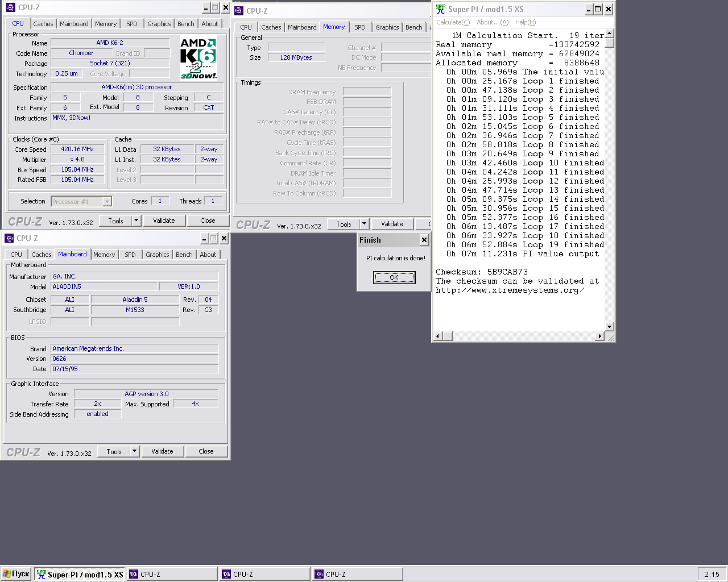Click Super PI icon in its title bar

tap(441, 9)
